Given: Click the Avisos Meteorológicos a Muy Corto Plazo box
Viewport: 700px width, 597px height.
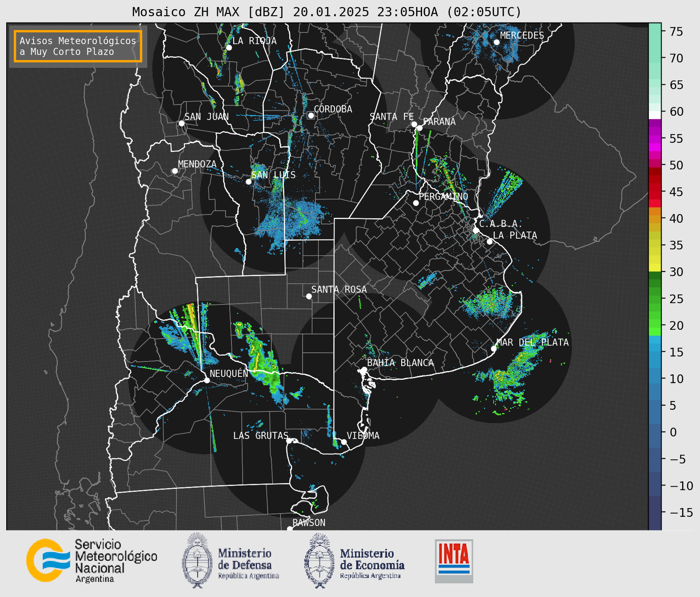Looking at the screenshot, I should pos(78,46).
